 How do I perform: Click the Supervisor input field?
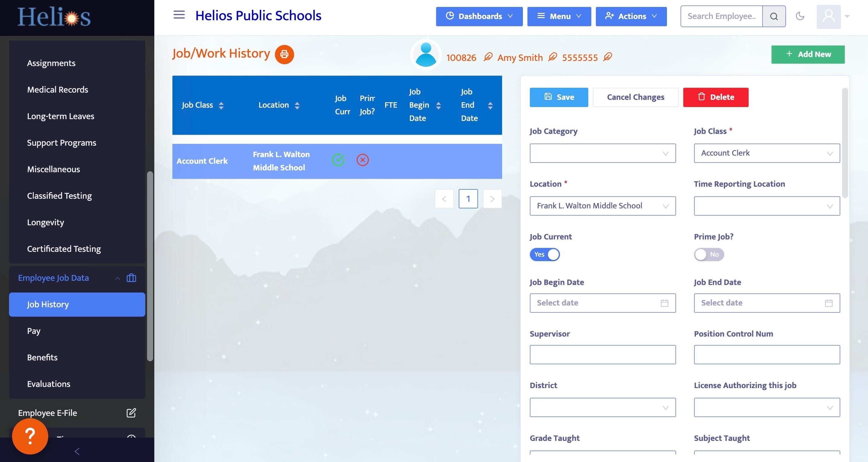[x=602, y=354]
